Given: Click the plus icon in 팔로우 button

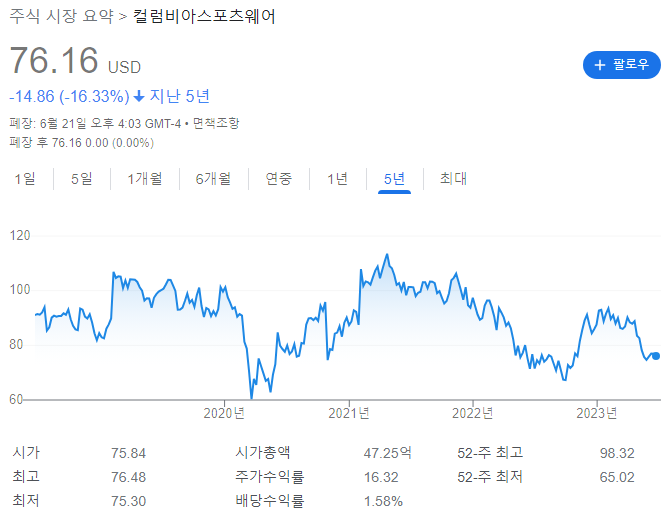Looking at the screenshot, I should click(600, 65).
